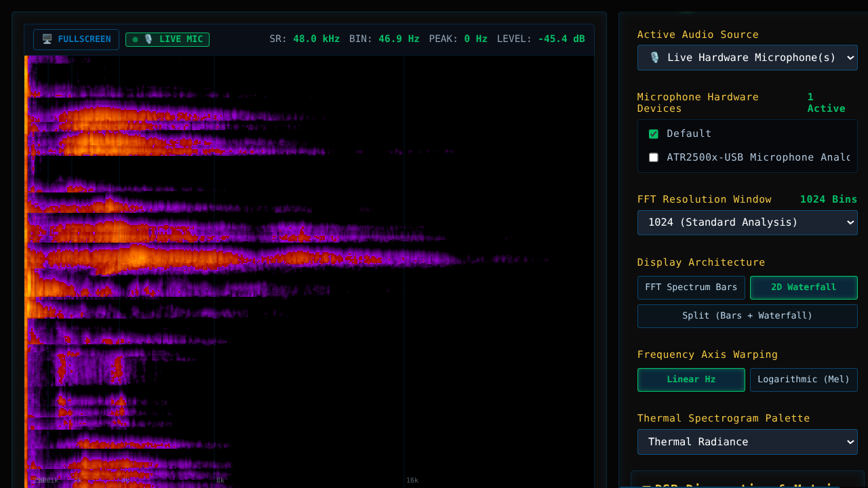Click the LIVE MIC status badge
This screenshot has width=868, height=488.
pyautogui.click(x=167, y=39)
